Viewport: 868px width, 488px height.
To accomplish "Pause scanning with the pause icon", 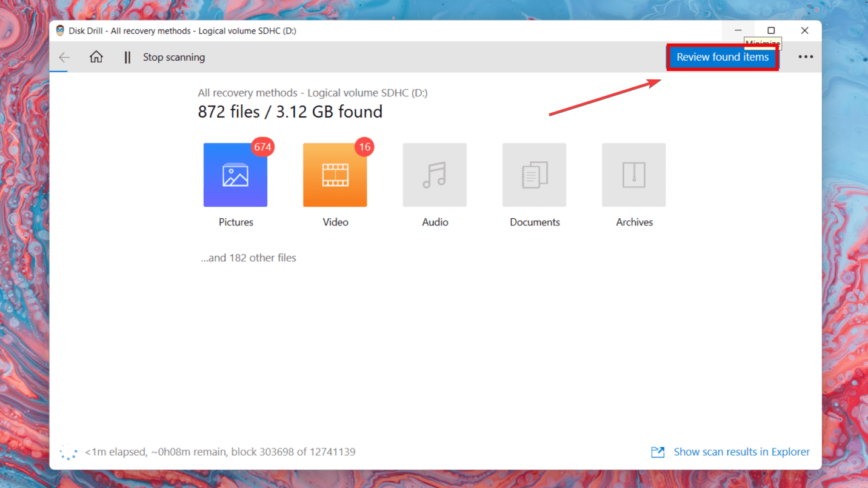I will point(127,57).
